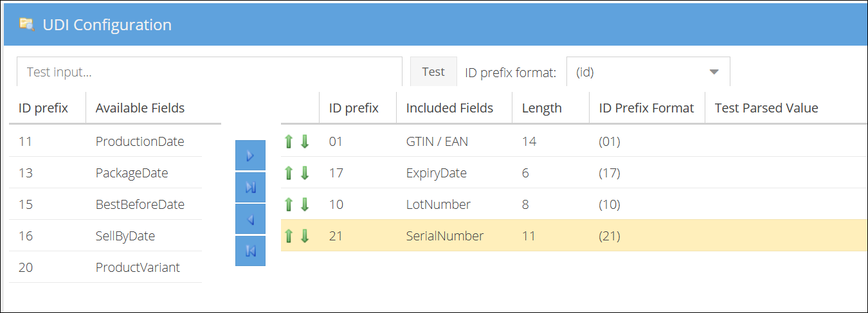Click the (10) prefix format cell
The height and width of the screenshot is (313, 868).
(x=610, y=204)
